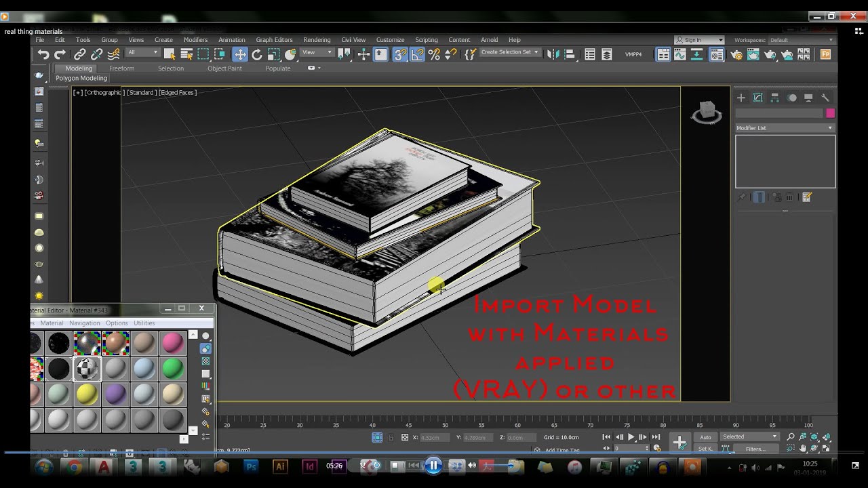Open the selection filter All dropdown
868x488 pixels.
142,52
